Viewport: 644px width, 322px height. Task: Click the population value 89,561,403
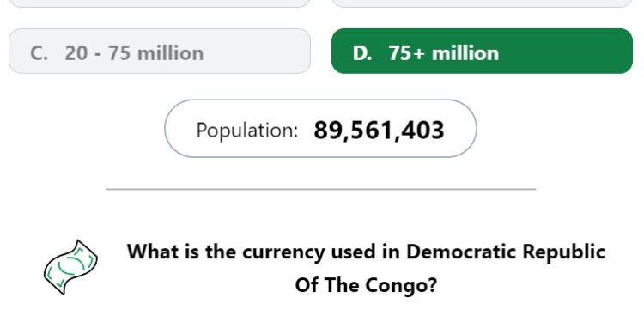(x=379, y=131)
